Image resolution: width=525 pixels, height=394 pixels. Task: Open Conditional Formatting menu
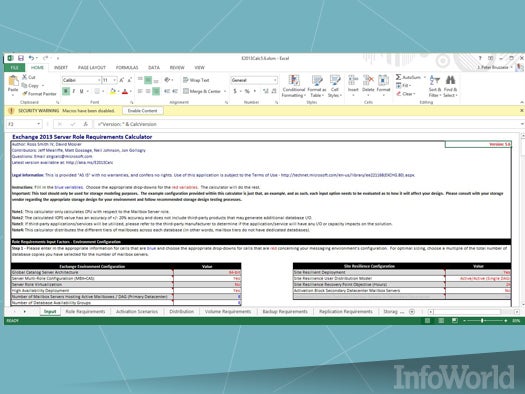point(294,86)
